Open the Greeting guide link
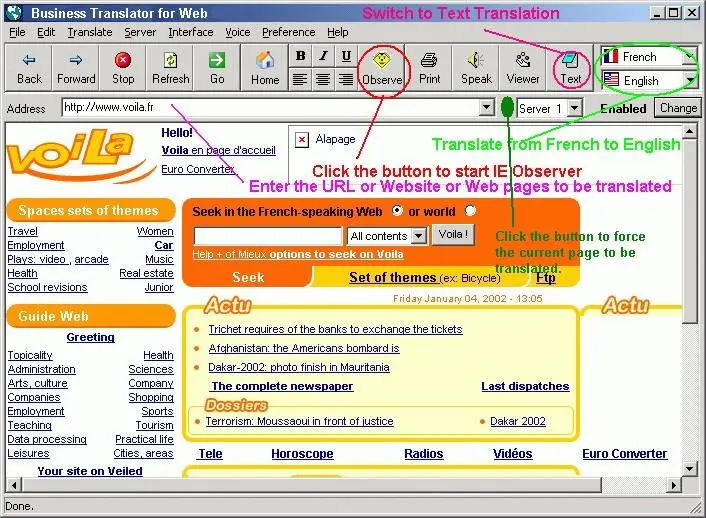706x518 pixels. pos(91,337)
